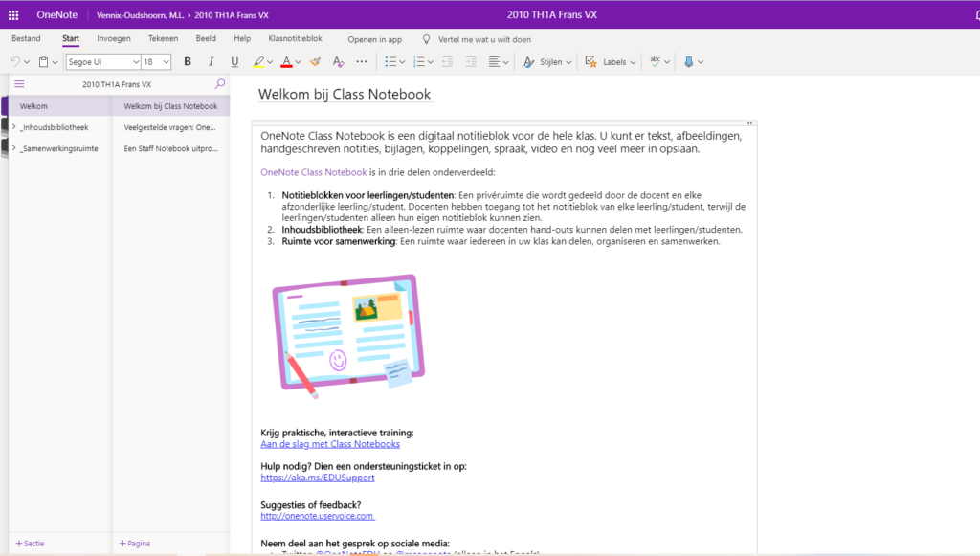Toggle underline formatting

click(234, 61)
